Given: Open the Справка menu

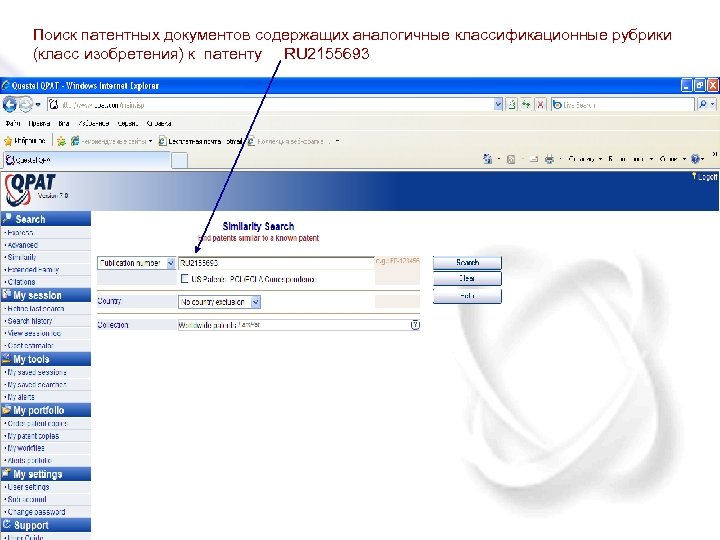Looking at the screenshot, I should (159, 124).
